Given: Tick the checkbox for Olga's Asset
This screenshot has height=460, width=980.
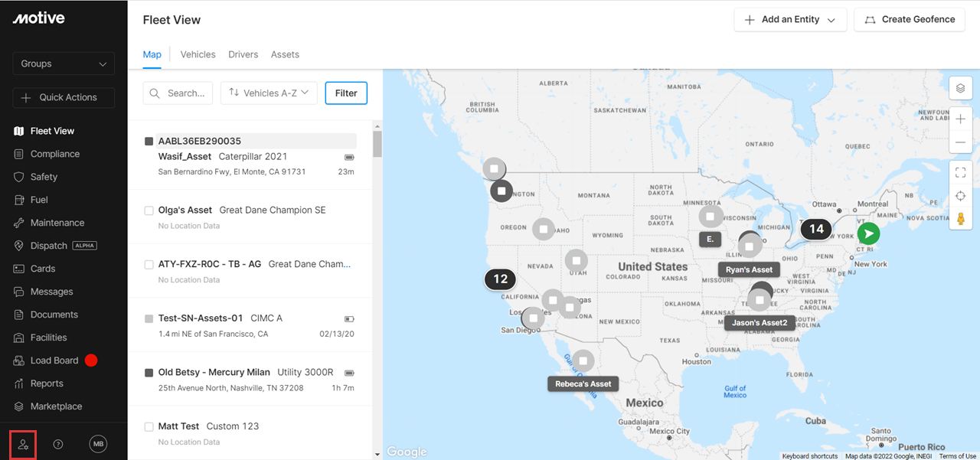Looking at the screenshot, I should (149, 210).
